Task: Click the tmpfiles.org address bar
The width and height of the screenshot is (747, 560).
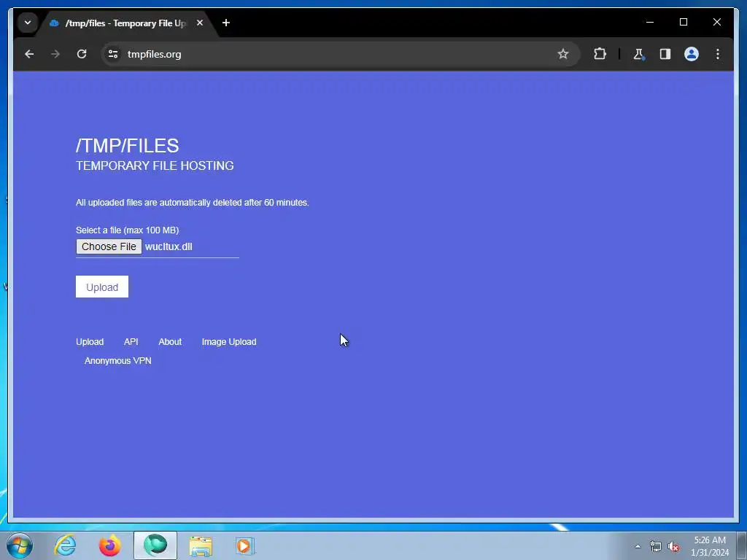Action: [339, 54]
